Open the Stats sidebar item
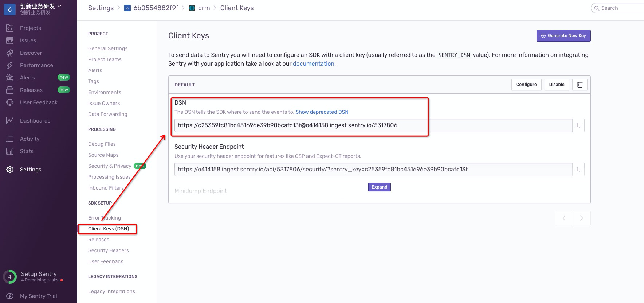 pos(27,151)
